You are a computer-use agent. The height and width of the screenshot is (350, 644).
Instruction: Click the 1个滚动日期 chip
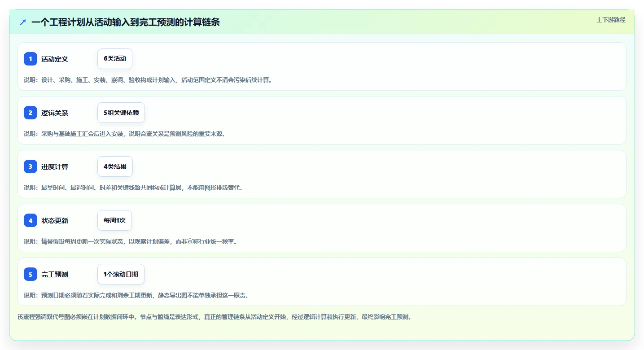click(121, 274)
